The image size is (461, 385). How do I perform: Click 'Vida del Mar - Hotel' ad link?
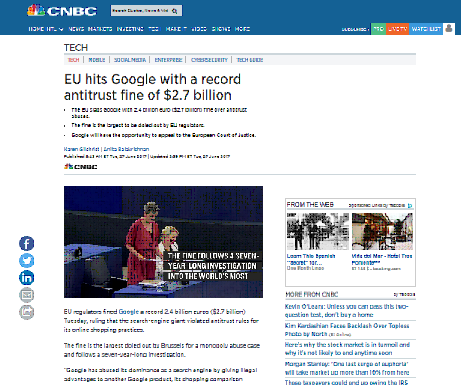[382, 259]
